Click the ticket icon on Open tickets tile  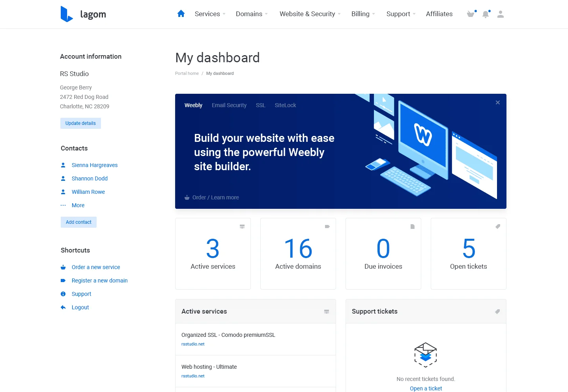tap(498, 227)
